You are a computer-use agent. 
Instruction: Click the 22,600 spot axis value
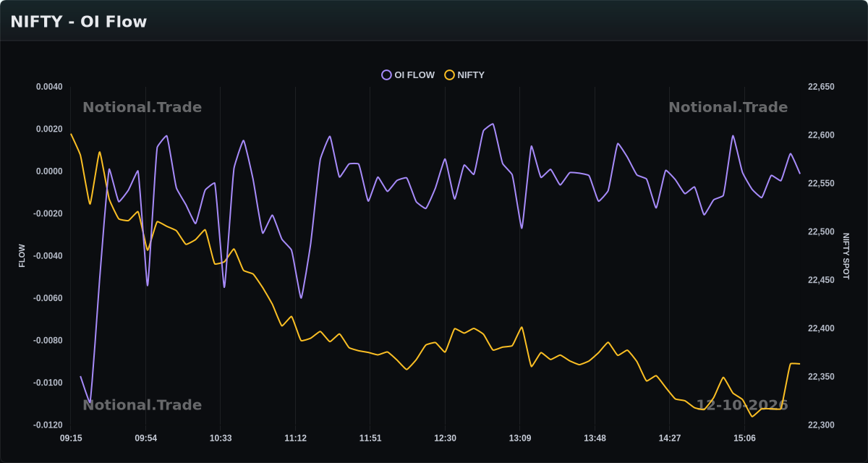(821, 135)
